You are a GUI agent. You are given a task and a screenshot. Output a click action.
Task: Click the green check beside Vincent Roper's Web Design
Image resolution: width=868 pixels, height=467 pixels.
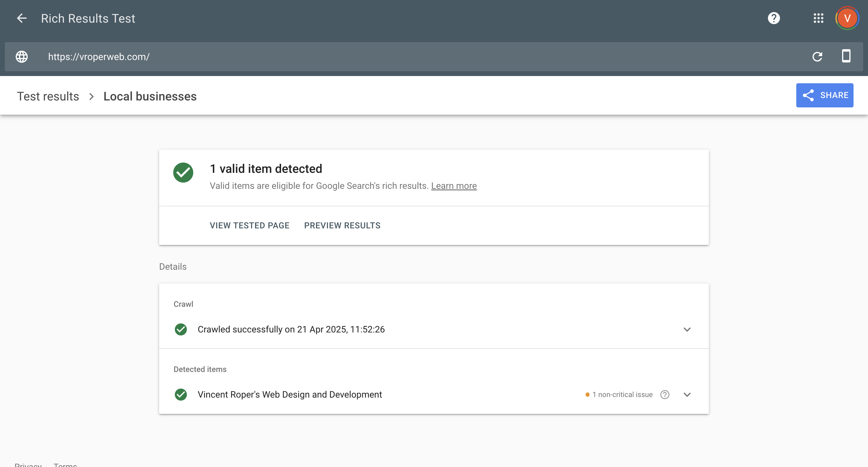(x=181, y=395)
